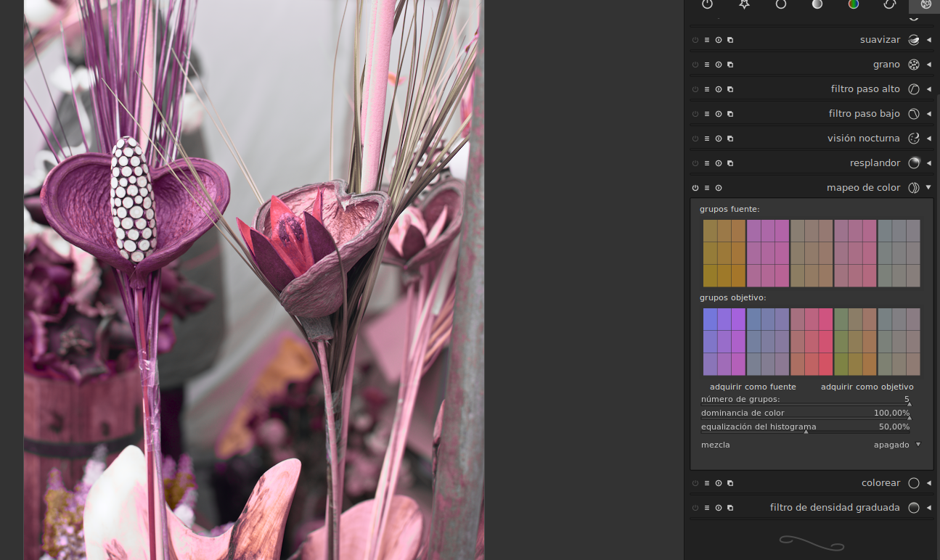Duplicate visión nocturna instance

pyautogui.click(x=730, y=139)
